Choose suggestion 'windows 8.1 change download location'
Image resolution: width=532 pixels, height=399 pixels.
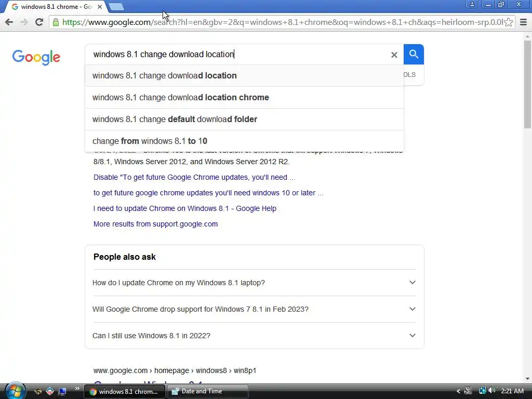click(244, 76)
